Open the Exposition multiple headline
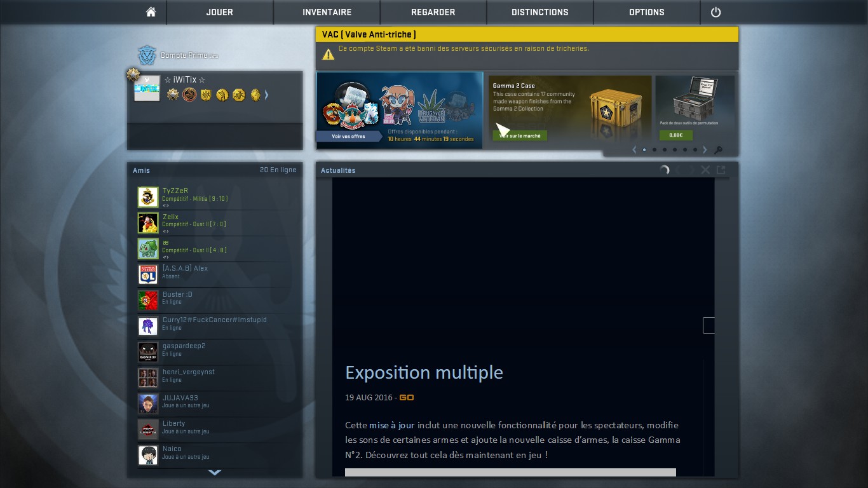The image size is (868, 488). (424, 372)
